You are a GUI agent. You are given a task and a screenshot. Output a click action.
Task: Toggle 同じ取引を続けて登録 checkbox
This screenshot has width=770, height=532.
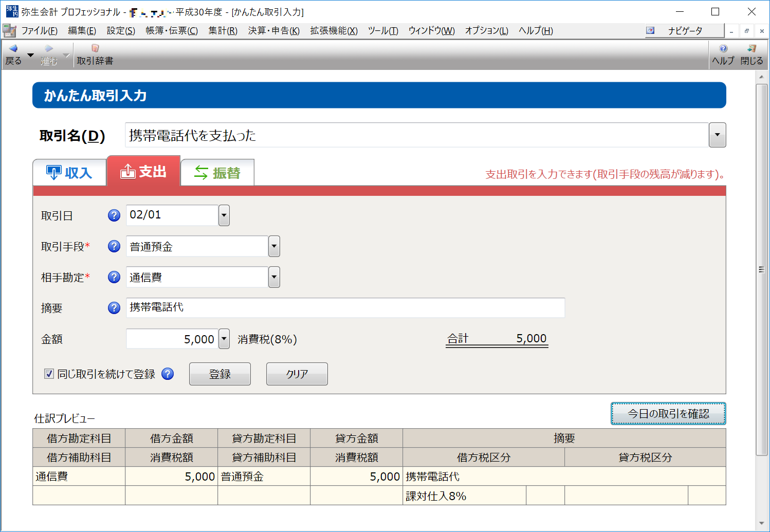click(49, 374)
